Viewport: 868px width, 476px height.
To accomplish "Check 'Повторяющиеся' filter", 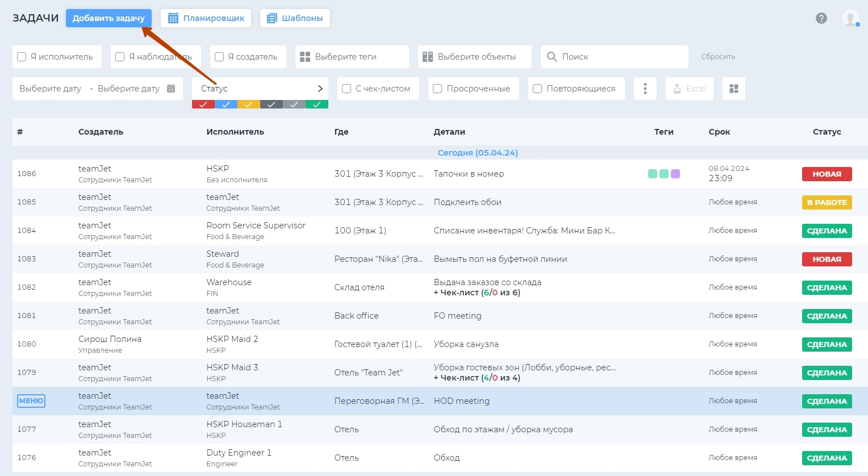I will coord(537,89).
